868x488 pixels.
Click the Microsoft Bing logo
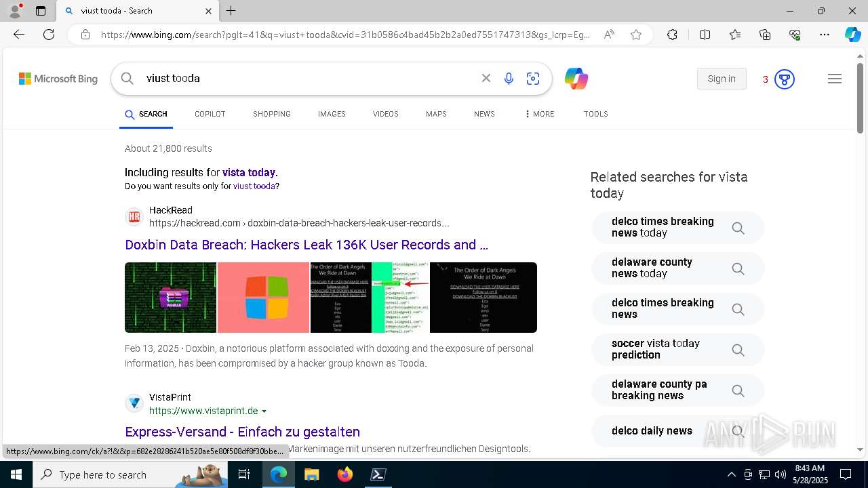(x=58, y=79)
